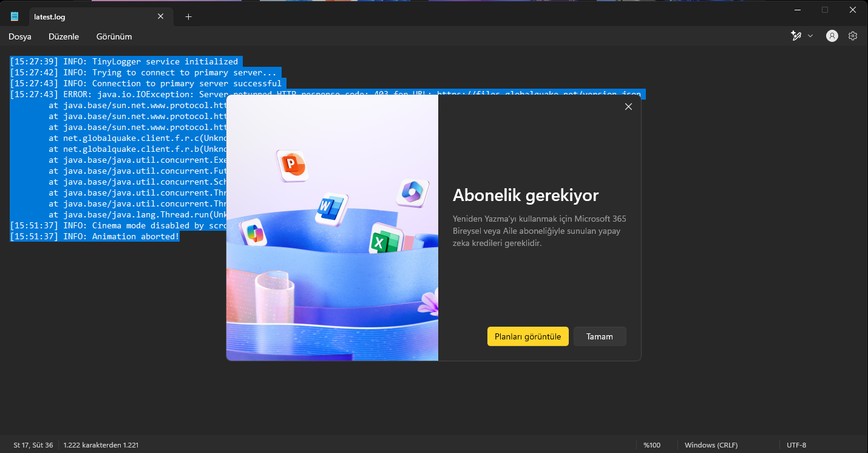Click the net.globalquake.client.f.r.c stack trace line
The width and height of the screenshot is (868, 453).
pyautogui.click(x=138, y=138)
